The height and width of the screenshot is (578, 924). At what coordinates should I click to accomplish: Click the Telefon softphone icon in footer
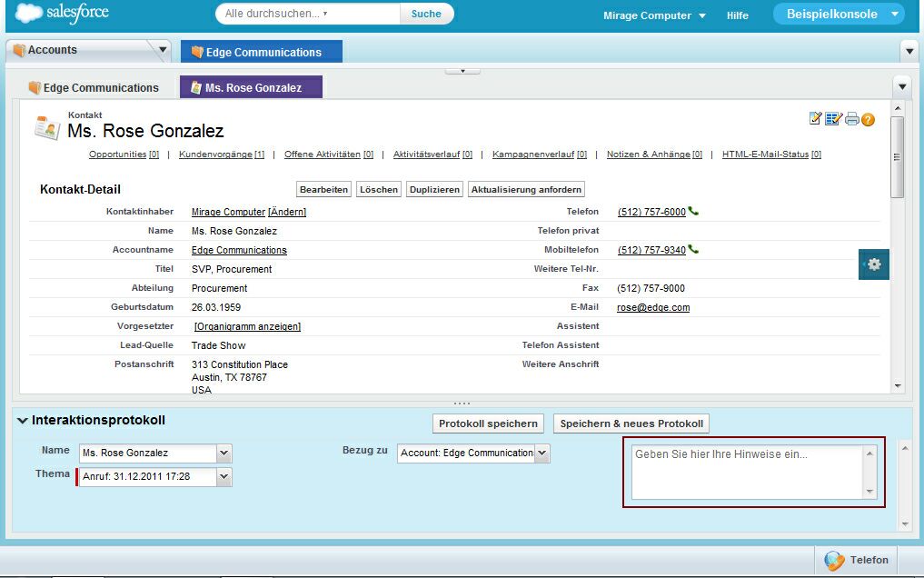click(x=834, y=560)
